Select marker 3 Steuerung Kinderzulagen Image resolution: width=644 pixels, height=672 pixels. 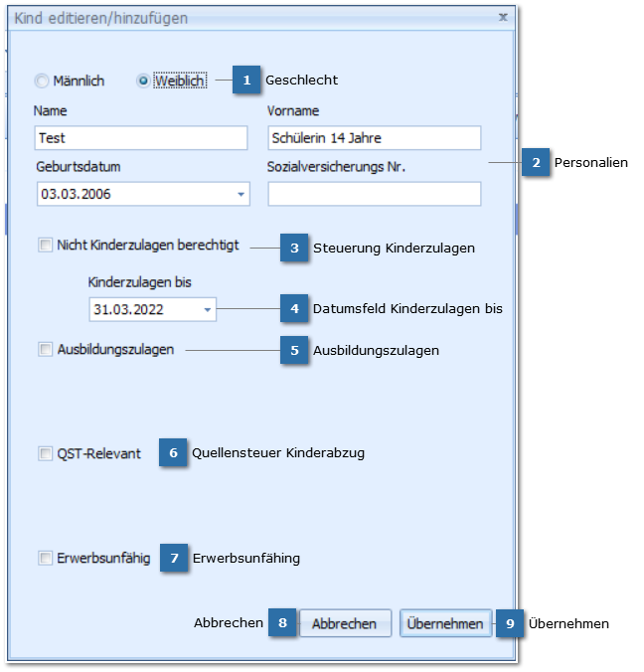click(x=294, y=248)
